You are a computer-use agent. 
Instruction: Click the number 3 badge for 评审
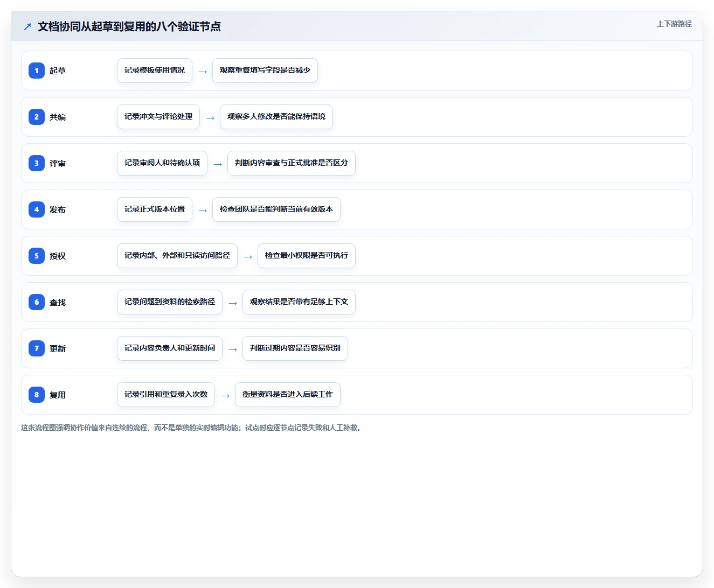click(37, 163)
